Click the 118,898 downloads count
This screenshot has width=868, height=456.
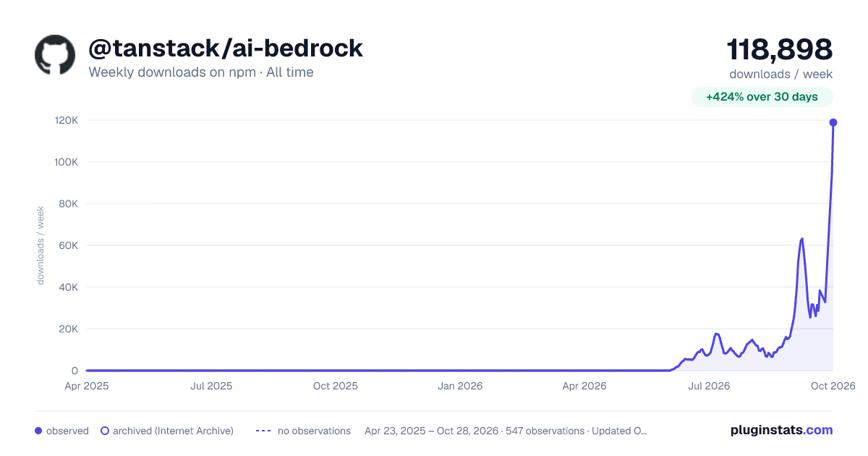(x=780, y=49)
